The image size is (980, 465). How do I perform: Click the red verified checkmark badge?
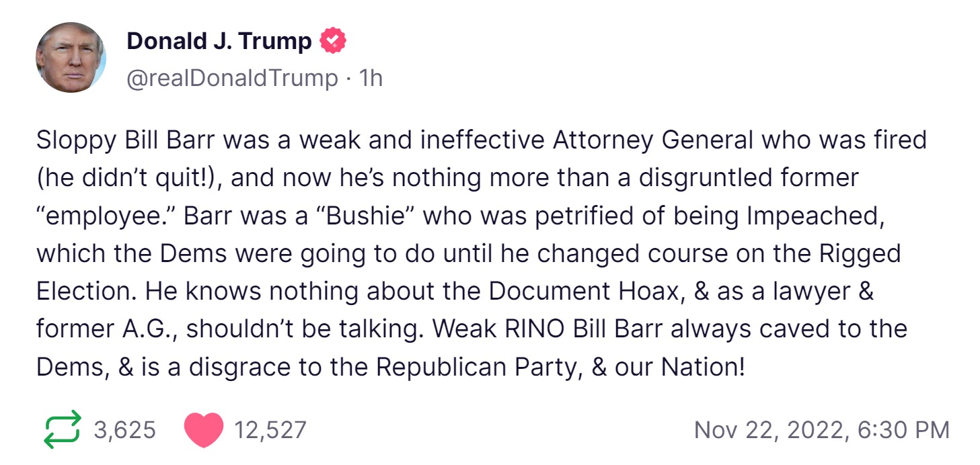pos(332,42)
